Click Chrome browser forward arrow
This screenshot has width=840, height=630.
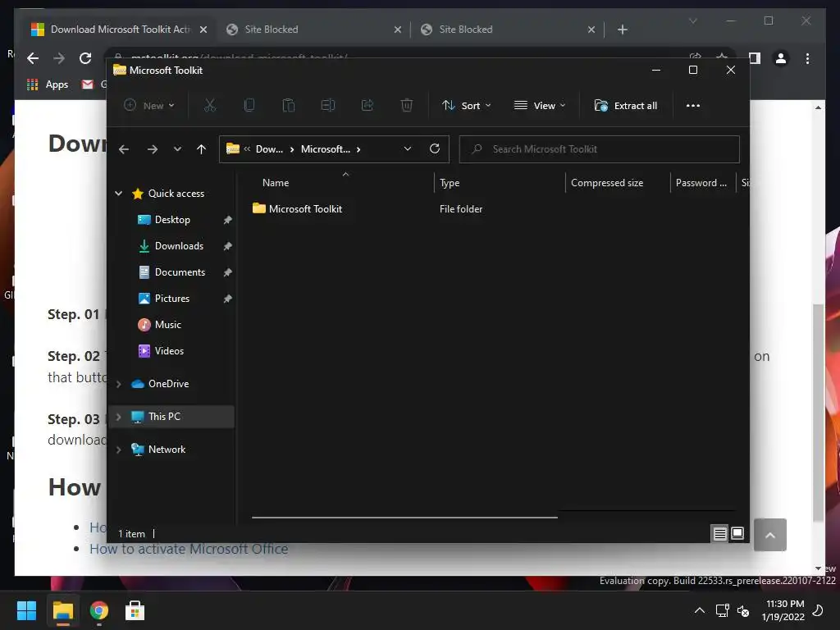tap(59, 58)
